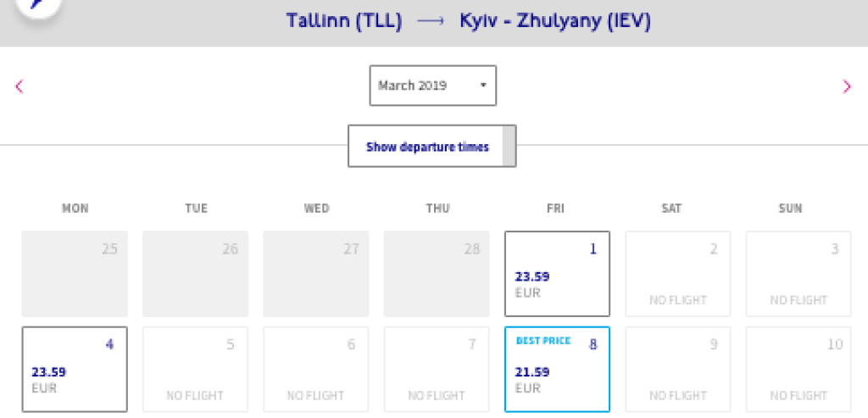Click the greyed-out February 28 cell
The image size is (868, 418).
pos(437,274)
